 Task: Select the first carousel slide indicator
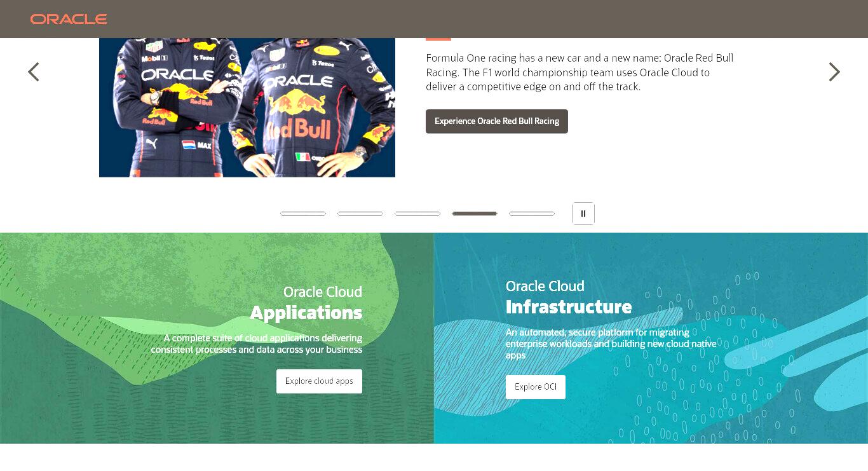303,214
